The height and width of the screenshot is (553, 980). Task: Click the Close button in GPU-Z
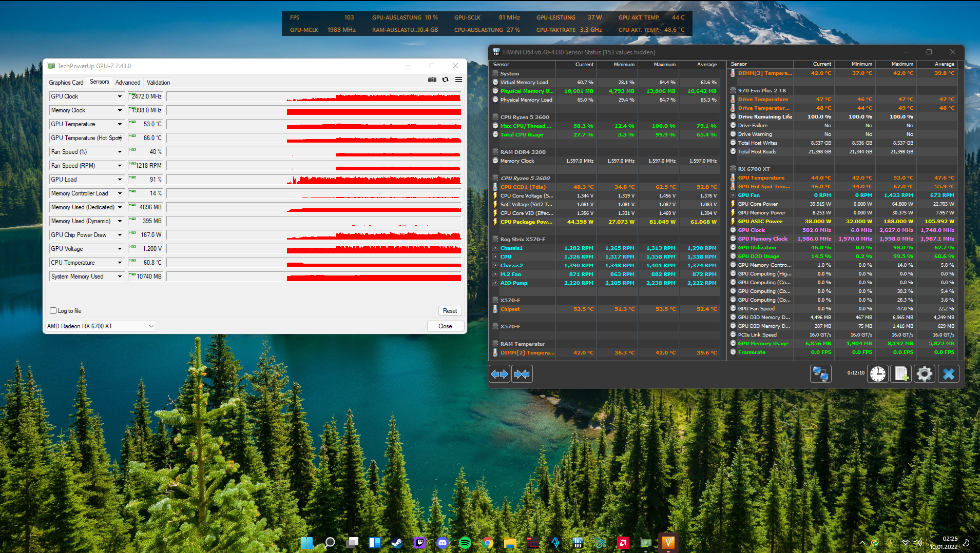coord(445,326)
